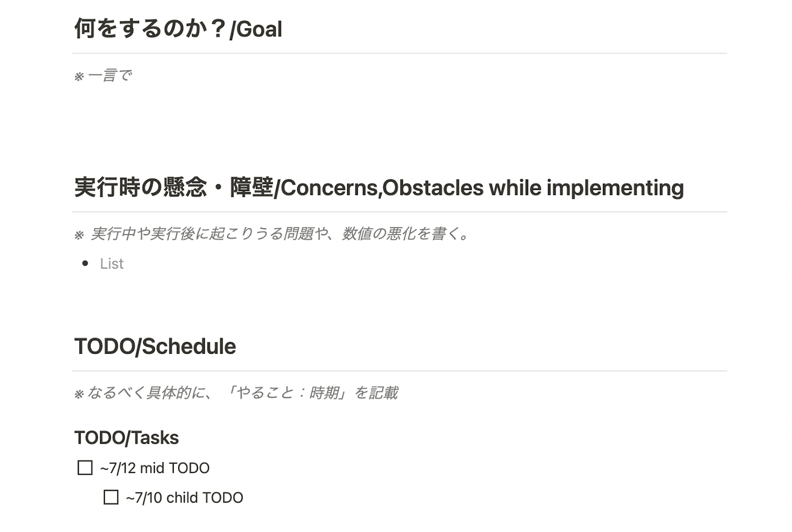Click the List placeholder bullet text
The image size is (792, 532).
point(112,264)
